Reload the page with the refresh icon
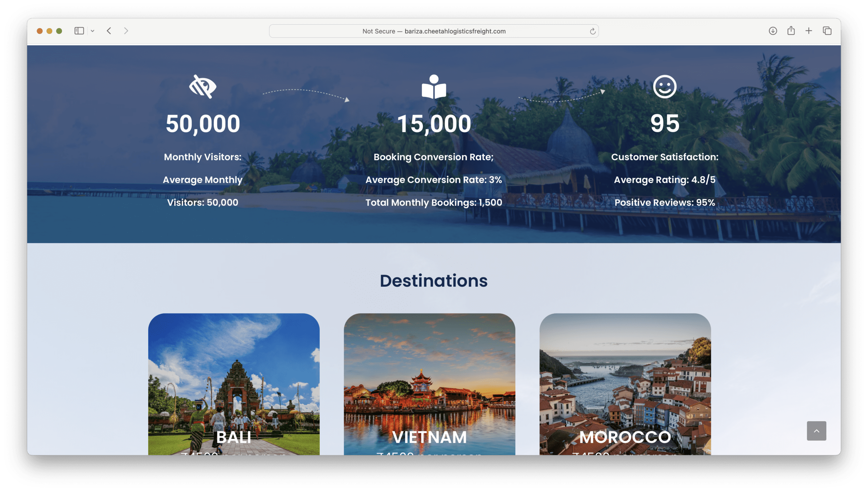 pos(592,31)
